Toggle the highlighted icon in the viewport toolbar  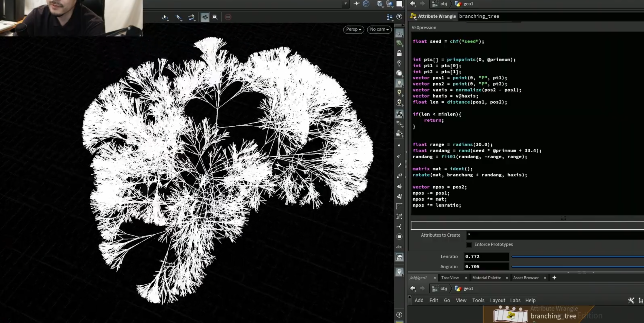pos(205,17)
